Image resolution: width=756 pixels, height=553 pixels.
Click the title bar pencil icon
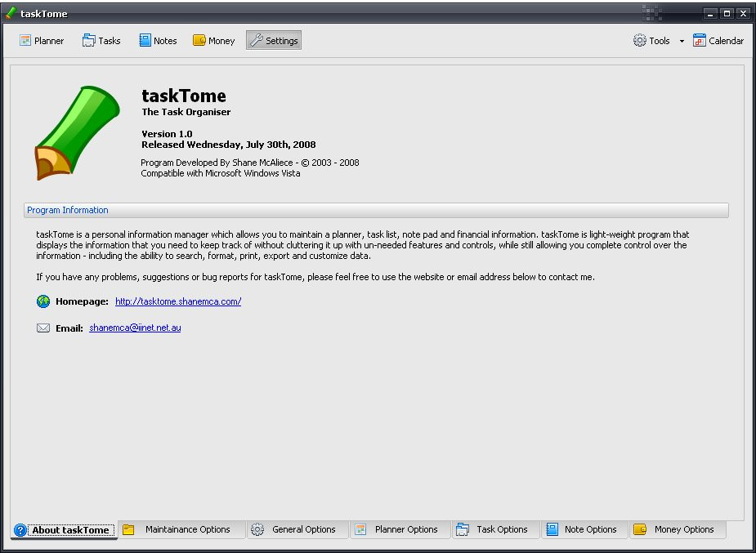point(11,13)
